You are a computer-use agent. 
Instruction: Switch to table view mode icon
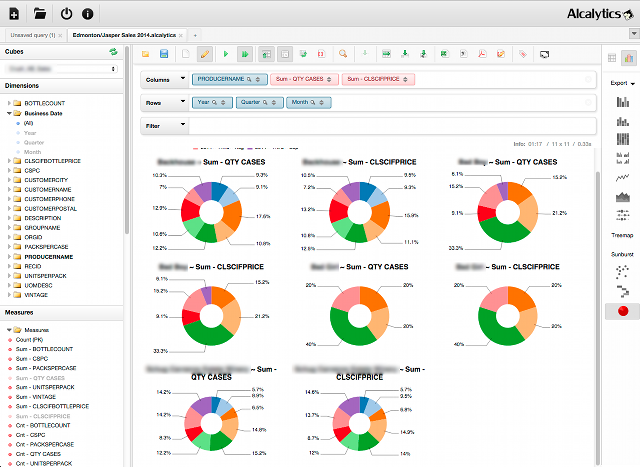pos(612,58)
